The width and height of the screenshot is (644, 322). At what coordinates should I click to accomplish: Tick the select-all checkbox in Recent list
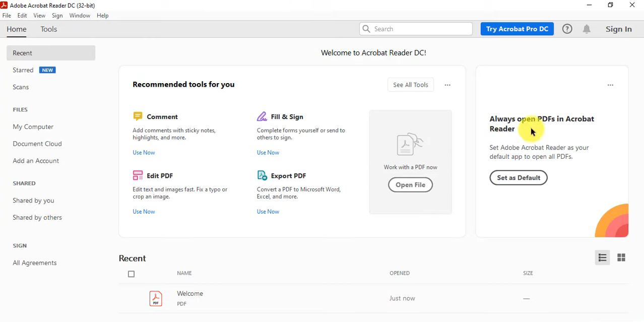click(x=132, y=274)
